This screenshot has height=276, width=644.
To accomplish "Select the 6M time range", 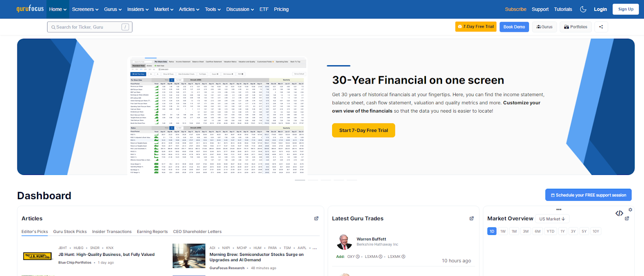I will coord(538,231).
